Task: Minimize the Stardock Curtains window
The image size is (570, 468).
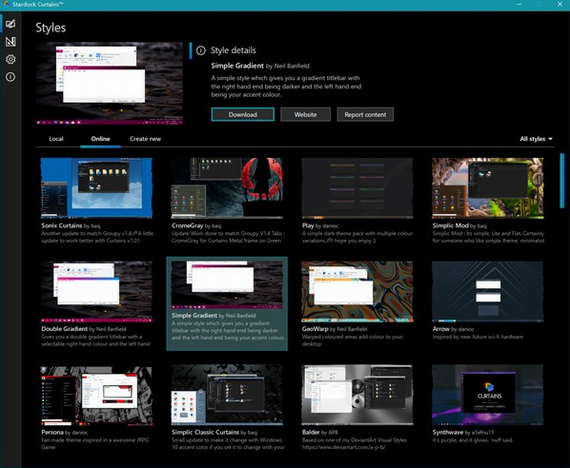Action: tap(519, 4)
